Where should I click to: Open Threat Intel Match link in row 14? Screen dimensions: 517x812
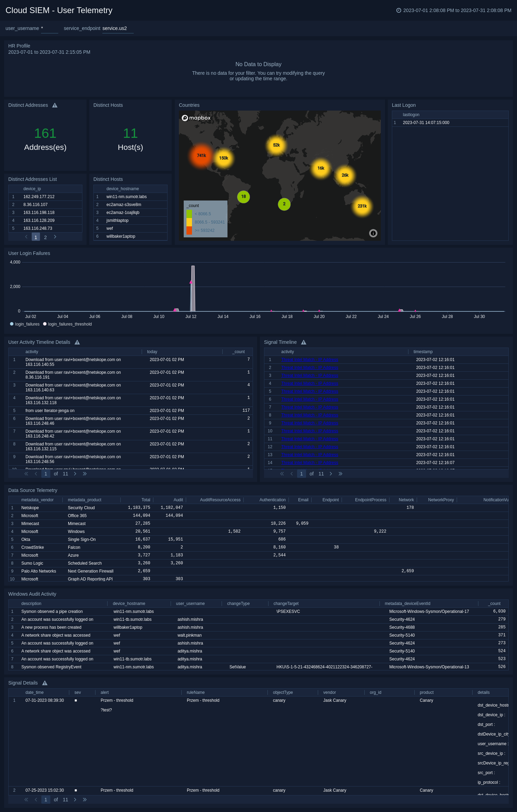pos(310,463)
